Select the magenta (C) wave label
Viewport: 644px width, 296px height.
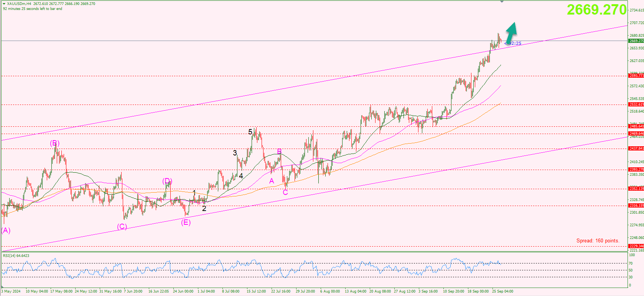coord(122,227)
